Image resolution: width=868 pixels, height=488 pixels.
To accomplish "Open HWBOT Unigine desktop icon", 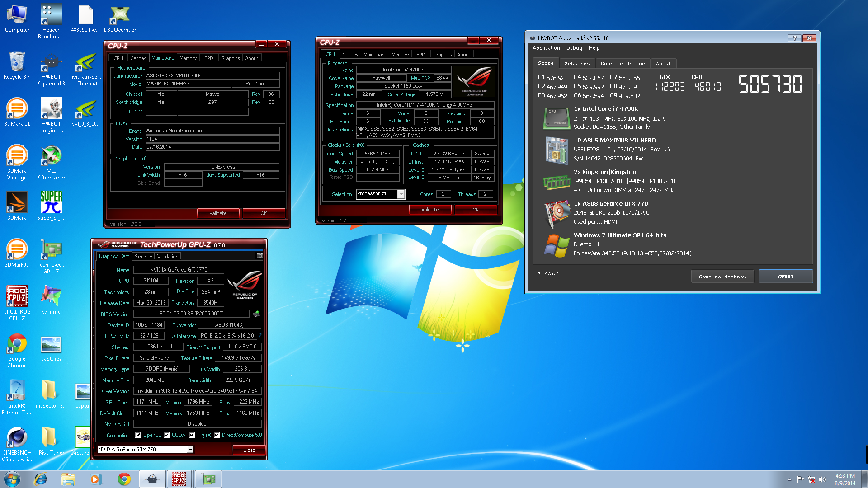I will pyautogui.click(x=51, y=116).
